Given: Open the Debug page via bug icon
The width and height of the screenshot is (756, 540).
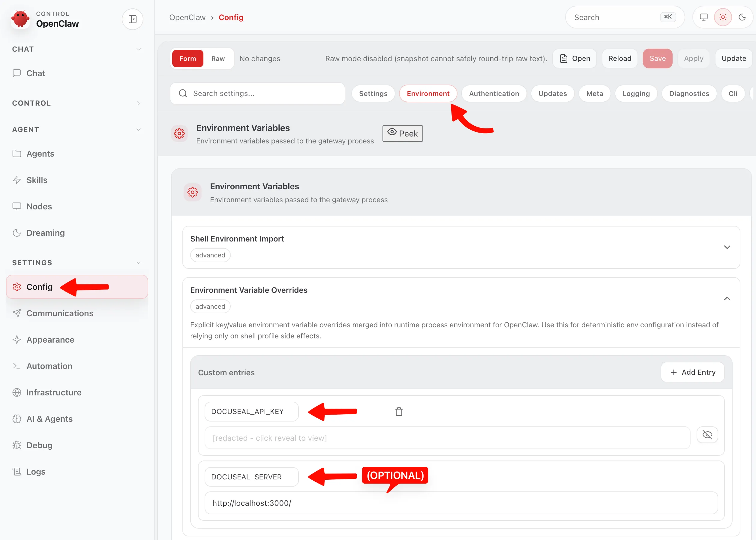Looking at the screenshot, I should pyautogui.click(x=39, y=445).
